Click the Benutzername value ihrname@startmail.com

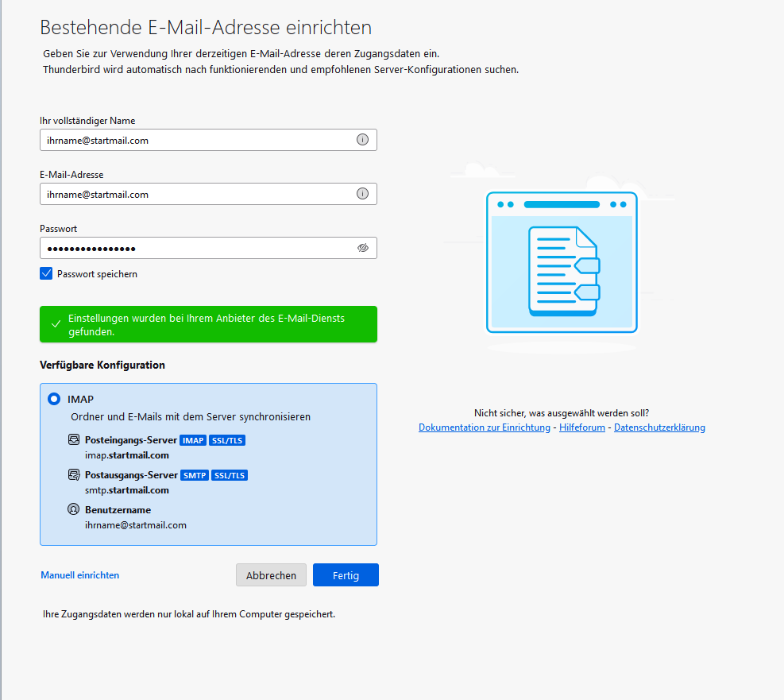[136, 525]
